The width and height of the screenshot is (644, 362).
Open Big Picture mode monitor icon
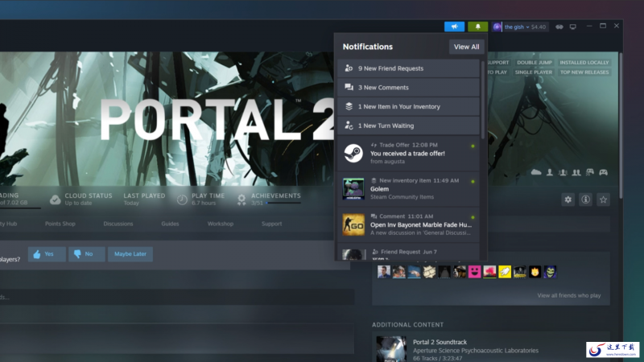click(573, 27)
